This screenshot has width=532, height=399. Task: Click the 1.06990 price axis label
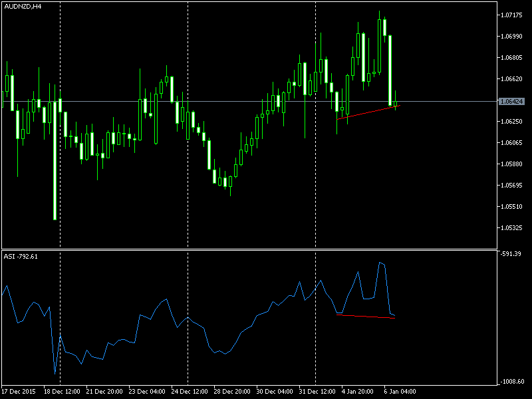[511, 37]
